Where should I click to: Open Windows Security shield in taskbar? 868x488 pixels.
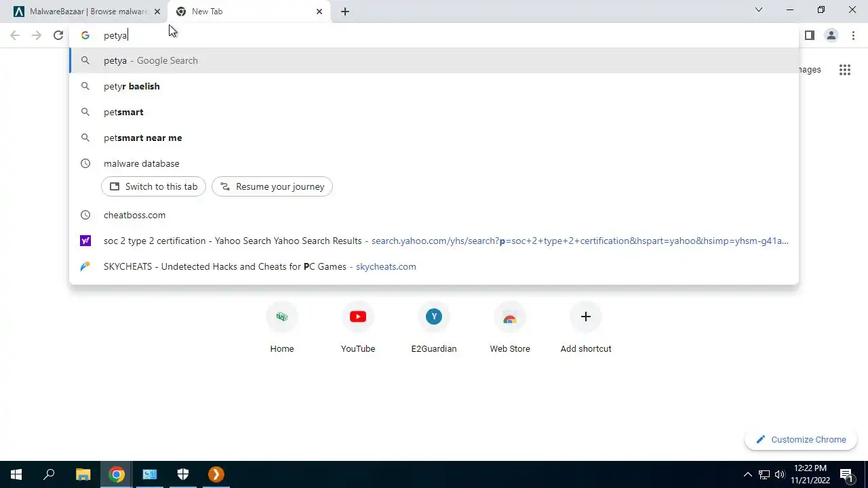click(x=183, y=474)
